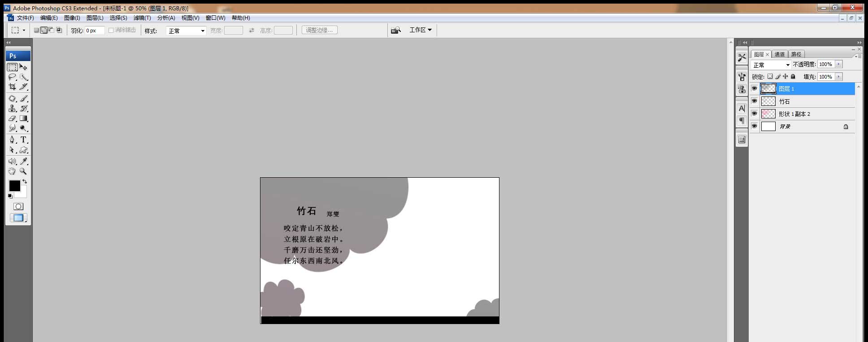The height and width of the screenshot is (342, 868).
Task: Open the 窗口(W) menu
Action: pos(215,18)
